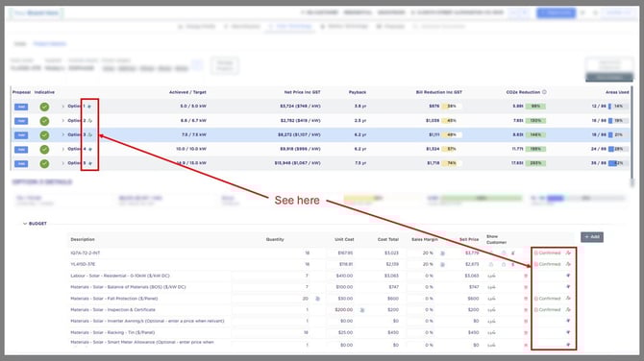The width and height of the screenshot is (644, 361).
Task: Click green indicative checkmark for Option 1
Action: click(44, 107)
